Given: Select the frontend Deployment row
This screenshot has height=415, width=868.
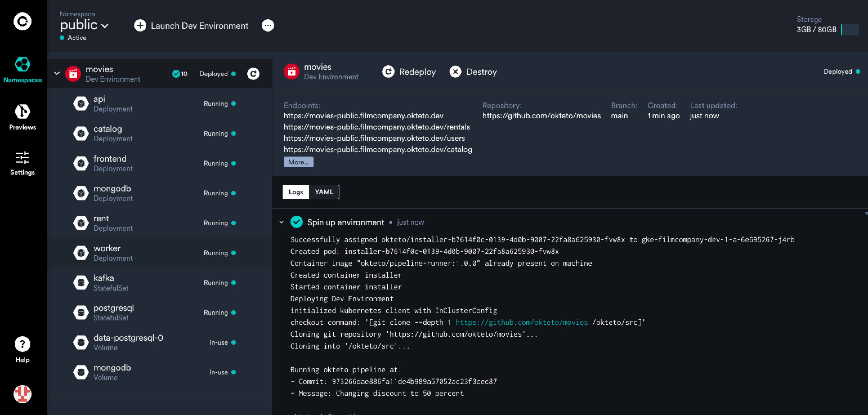Looking at the screenshot, I should (x=160, y=163).
